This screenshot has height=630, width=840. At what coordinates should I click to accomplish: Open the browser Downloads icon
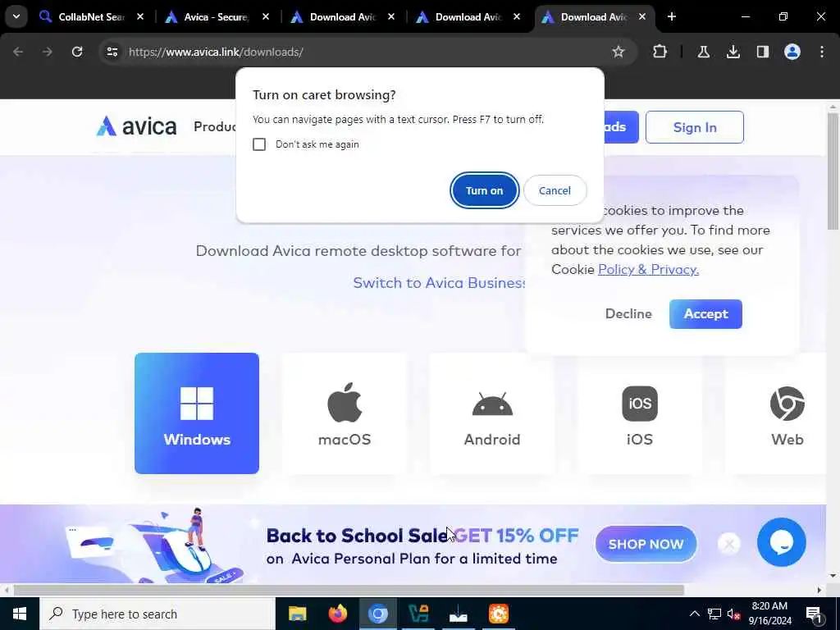point(733,52)
